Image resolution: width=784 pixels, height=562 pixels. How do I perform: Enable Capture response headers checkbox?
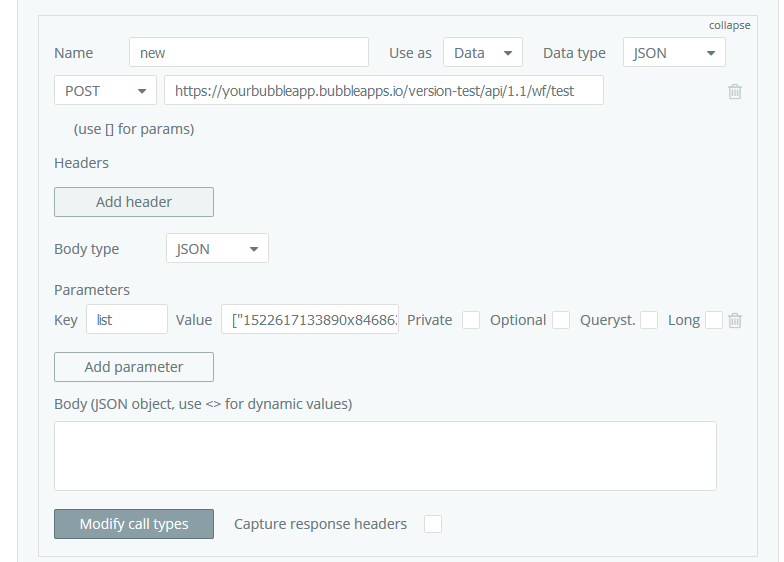pyautogui.click(x=432, y=524)
